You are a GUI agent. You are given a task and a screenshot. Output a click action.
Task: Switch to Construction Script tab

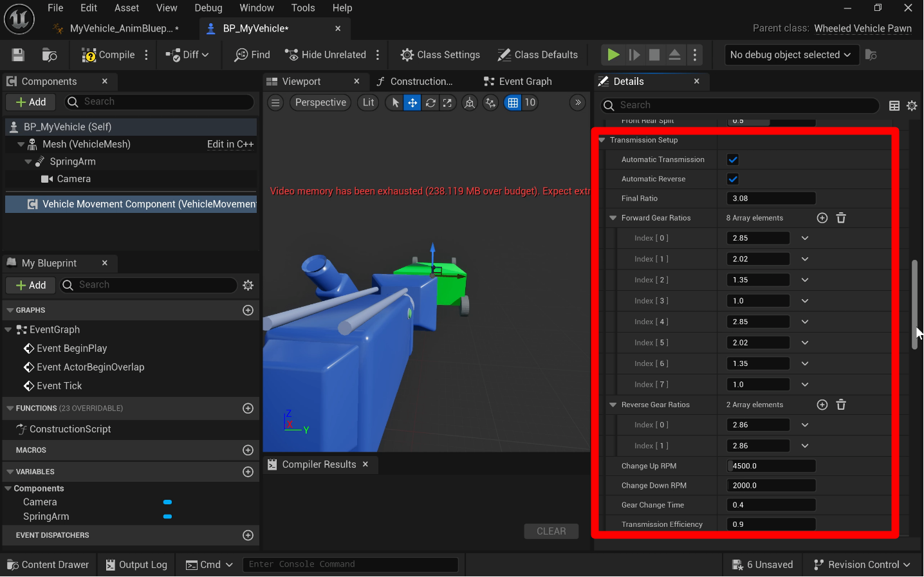point(415,82)
